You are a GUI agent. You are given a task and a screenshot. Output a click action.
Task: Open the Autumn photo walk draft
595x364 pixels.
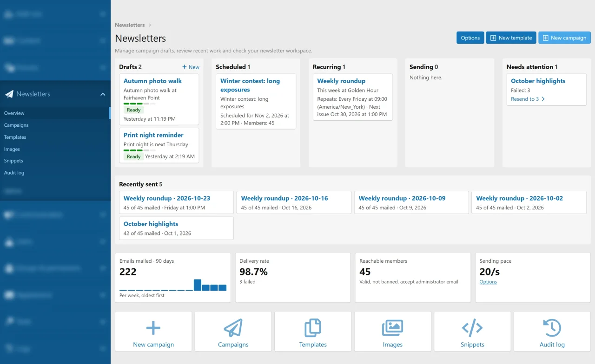(x=152, y=81)
